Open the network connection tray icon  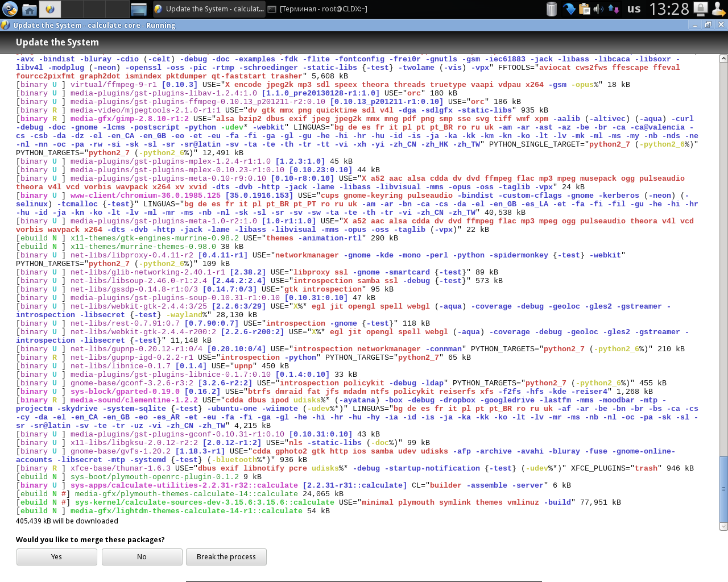[613, 9]
